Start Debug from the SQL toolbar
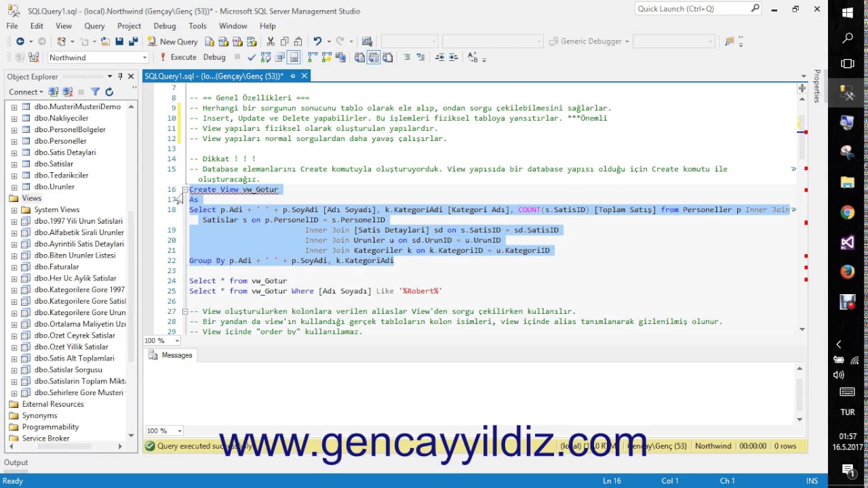The width and height of the screenshot is (868, 488). (x=214, y=58)
